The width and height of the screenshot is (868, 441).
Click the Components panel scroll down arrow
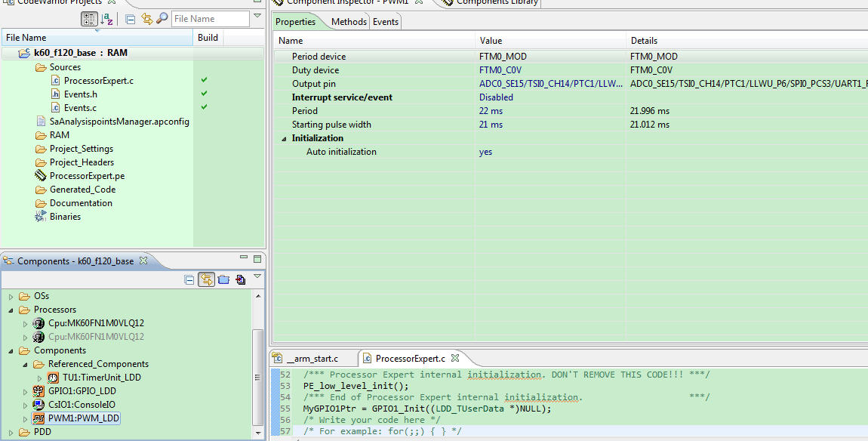coord(257,432)
